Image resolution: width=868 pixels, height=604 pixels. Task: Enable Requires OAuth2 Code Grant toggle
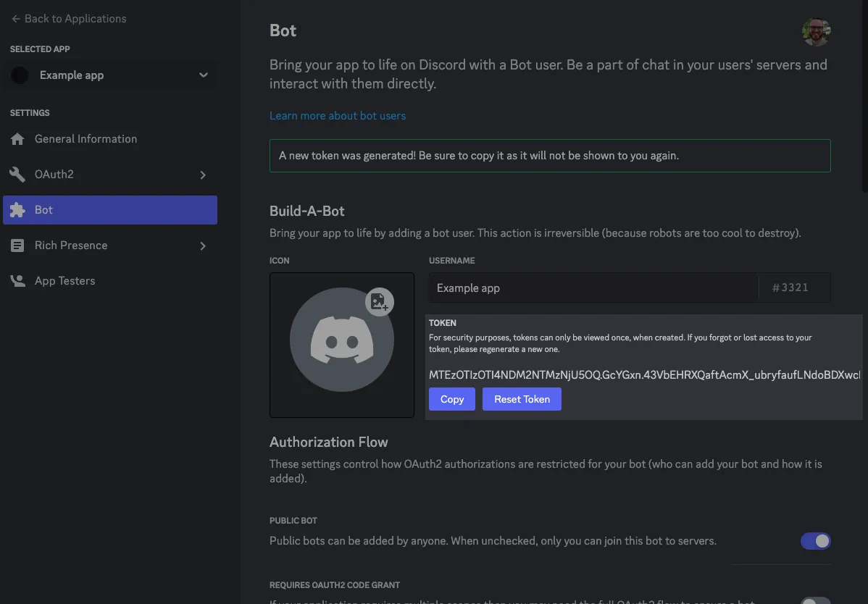815,601
